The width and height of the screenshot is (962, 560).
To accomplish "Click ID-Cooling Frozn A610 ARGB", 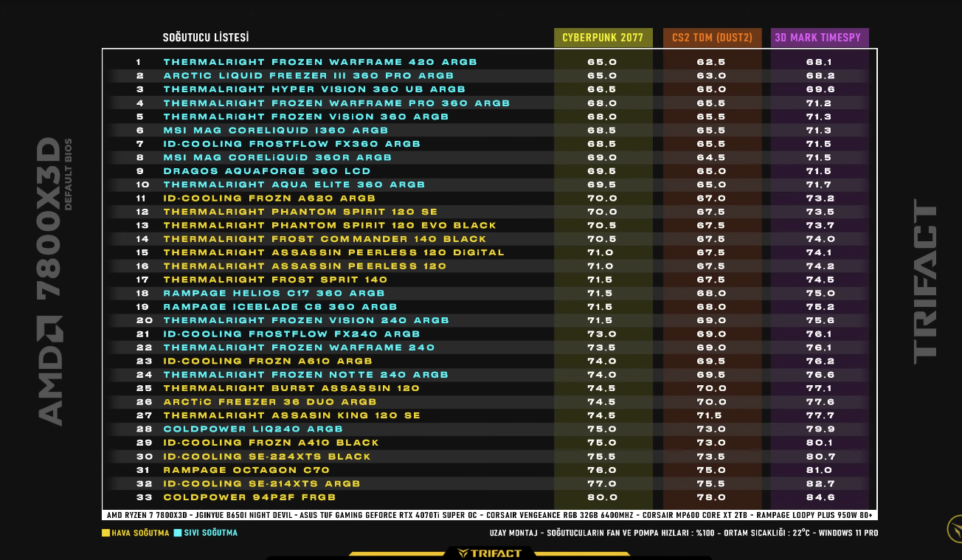I will point(268,362).
